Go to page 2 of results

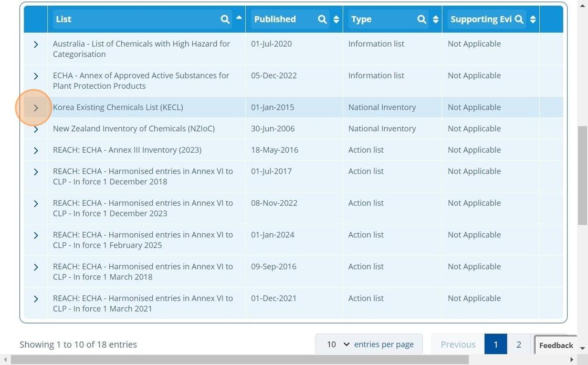tap(519, 345)
